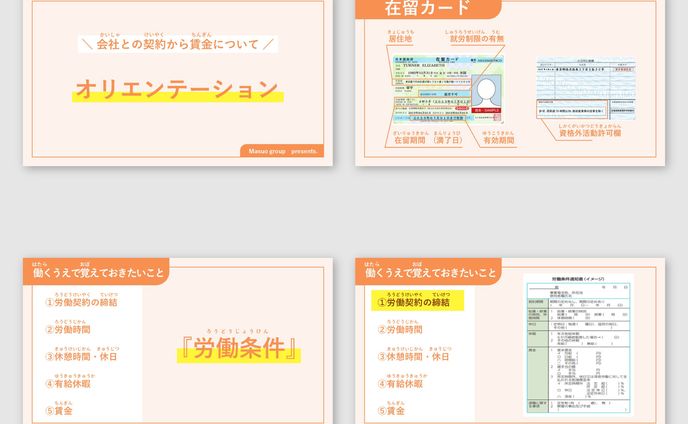Click the オリエンテーション title text
Screen dimensions: 688x424
click(x=177, y=89)
